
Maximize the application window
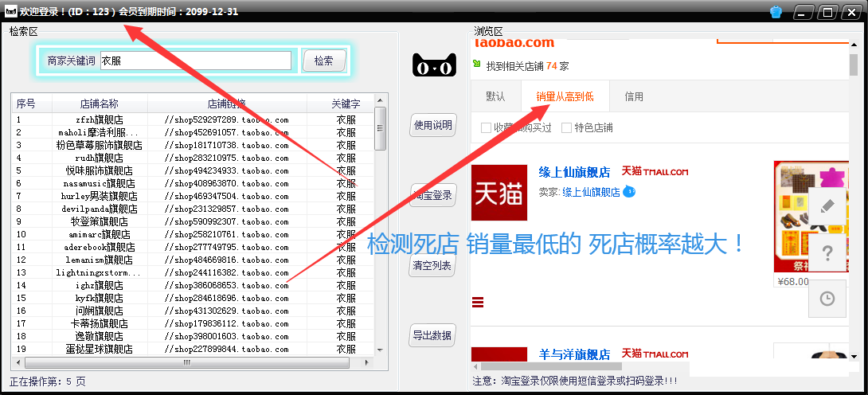(x=827, y=12)
